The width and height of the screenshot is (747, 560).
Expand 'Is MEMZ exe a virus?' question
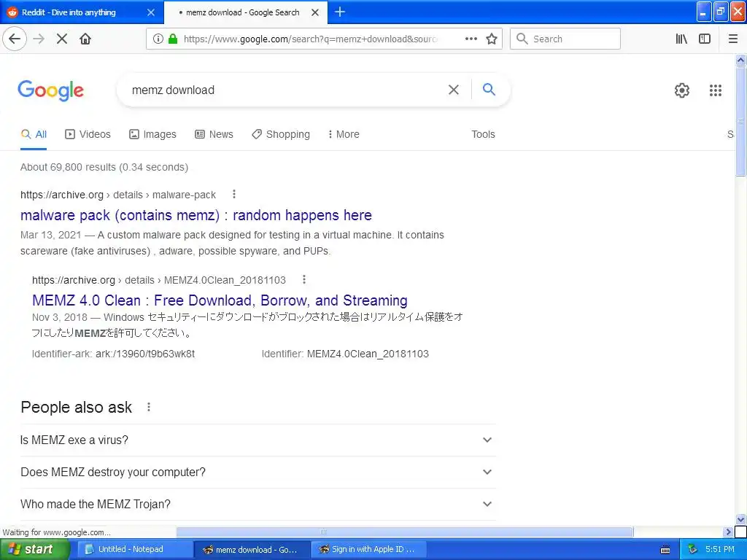pyautogui.click(x=258, y=440)
